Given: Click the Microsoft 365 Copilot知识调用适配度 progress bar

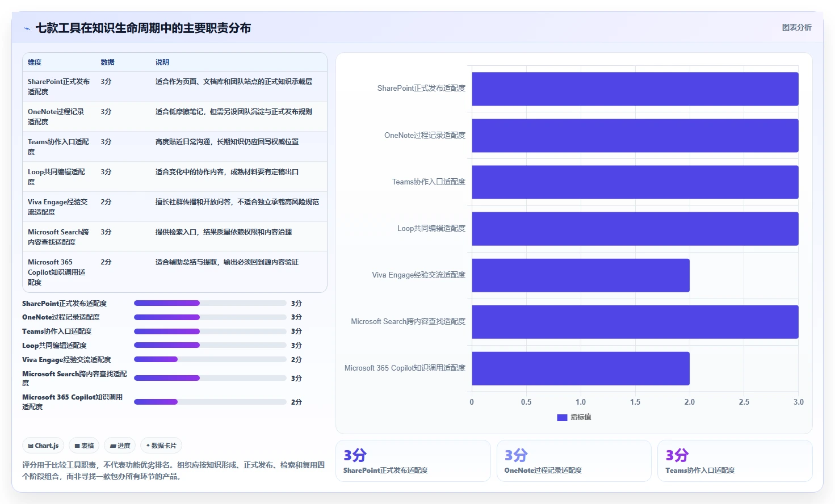Looking at the screenshot, I should pos(210,402).
